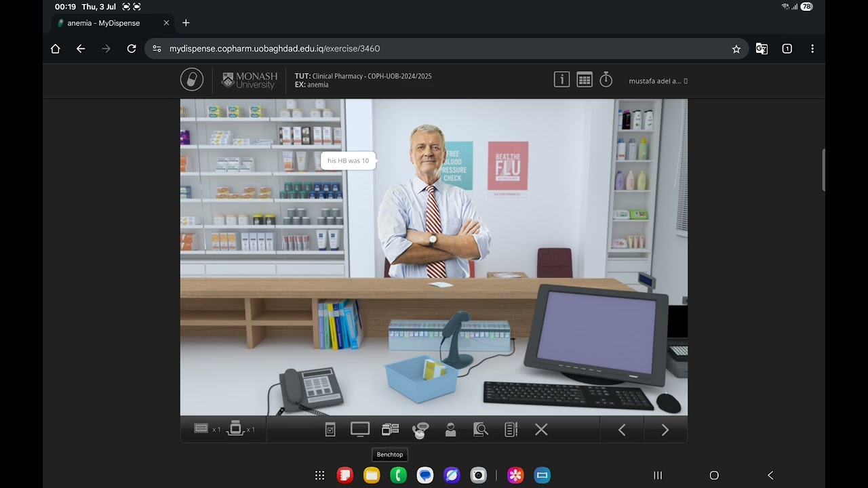
Task: Open the telephone conversation tool icon
Action: coord(420,429)
